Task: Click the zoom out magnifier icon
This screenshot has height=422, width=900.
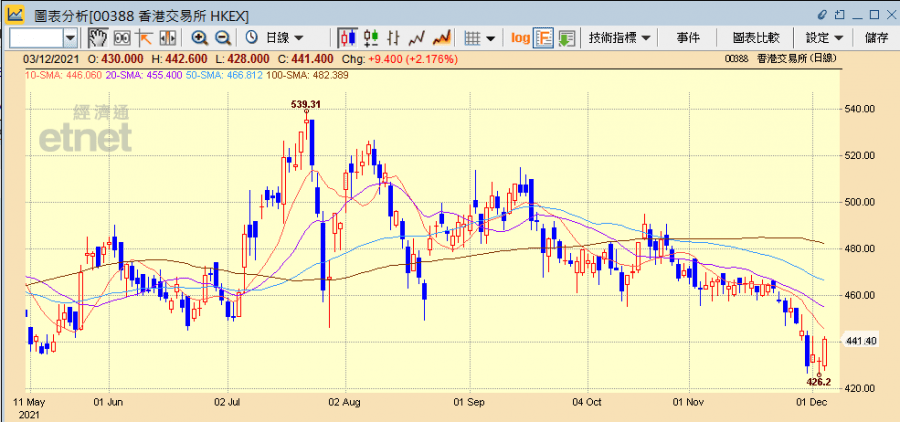Action: [222, 38]
